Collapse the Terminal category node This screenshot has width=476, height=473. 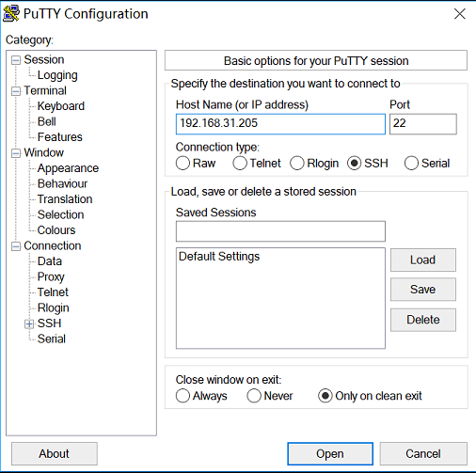click(16, 91)
